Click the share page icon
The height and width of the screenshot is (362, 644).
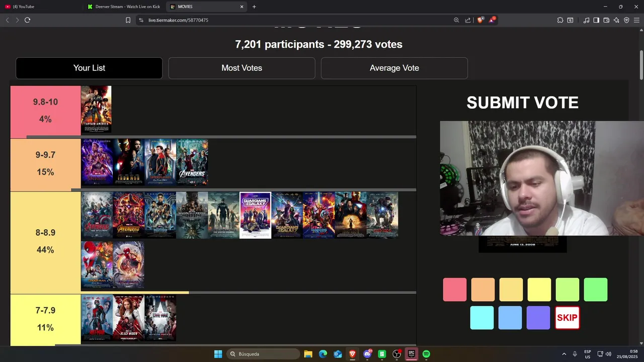pos(468,20)
